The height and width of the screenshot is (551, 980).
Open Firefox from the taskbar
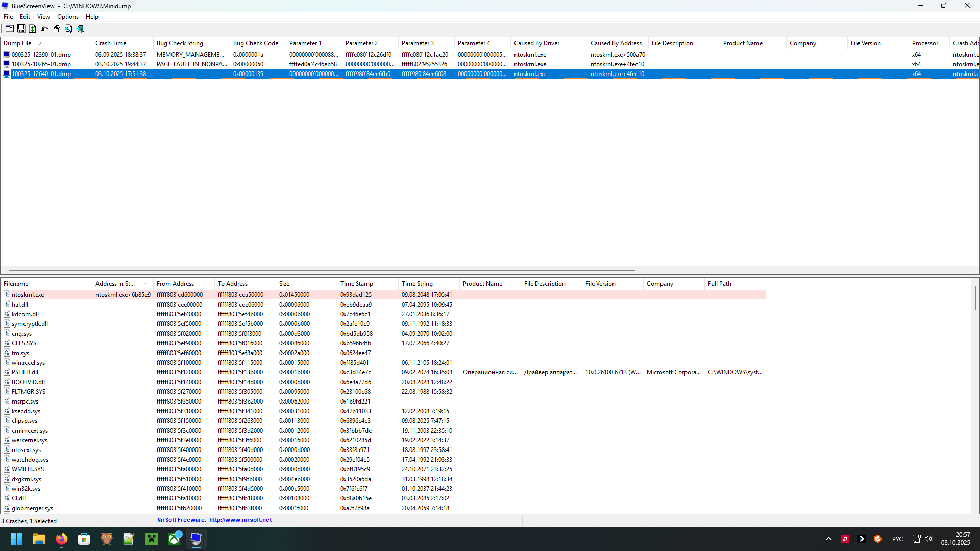click(x=61, y=539)
